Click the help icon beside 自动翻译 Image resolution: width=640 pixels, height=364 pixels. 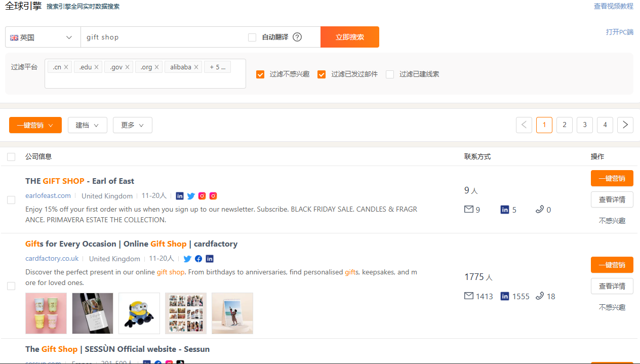[x=297, y=37]
